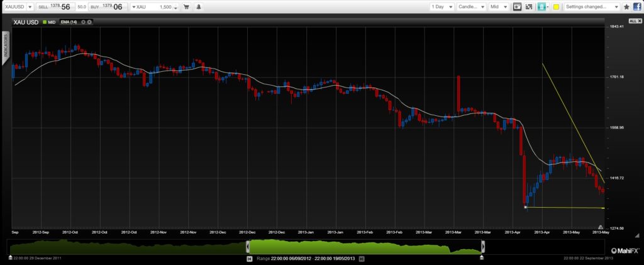Share chart via Facebook icon
The height and width of the screenshot is (265, 644).
pos(636,6)
